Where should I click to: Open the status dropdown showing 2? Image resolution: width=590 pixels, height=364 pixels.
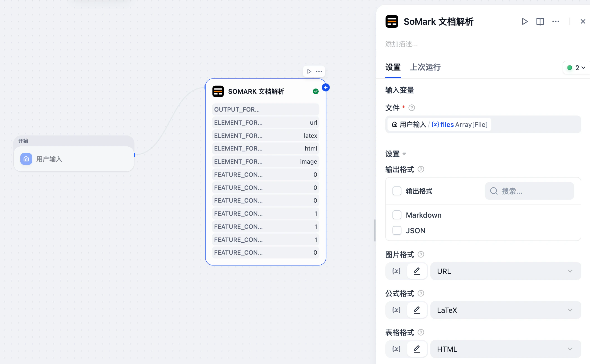(x=576, y=68)
